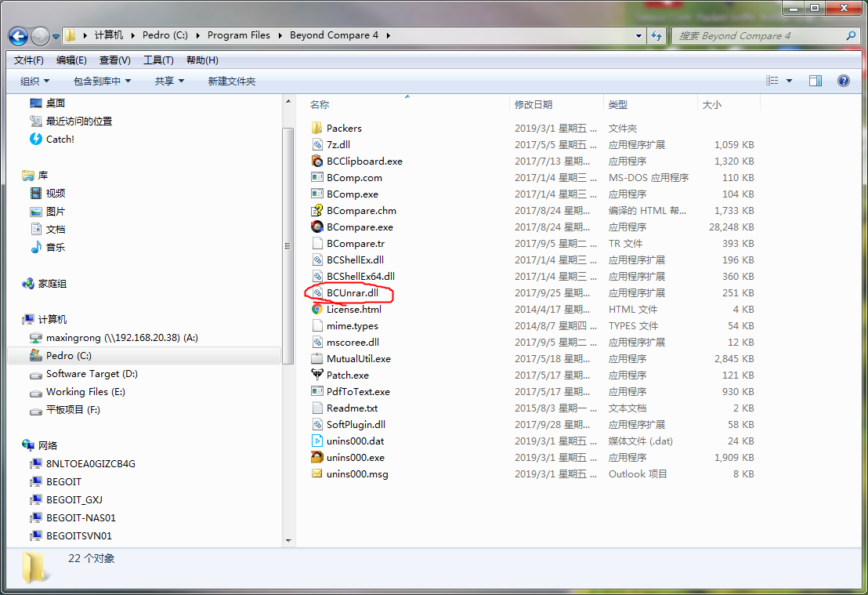Open the 编辑(E) menu
The width and height of the screenshot is (868, 595).
point(71,60)
